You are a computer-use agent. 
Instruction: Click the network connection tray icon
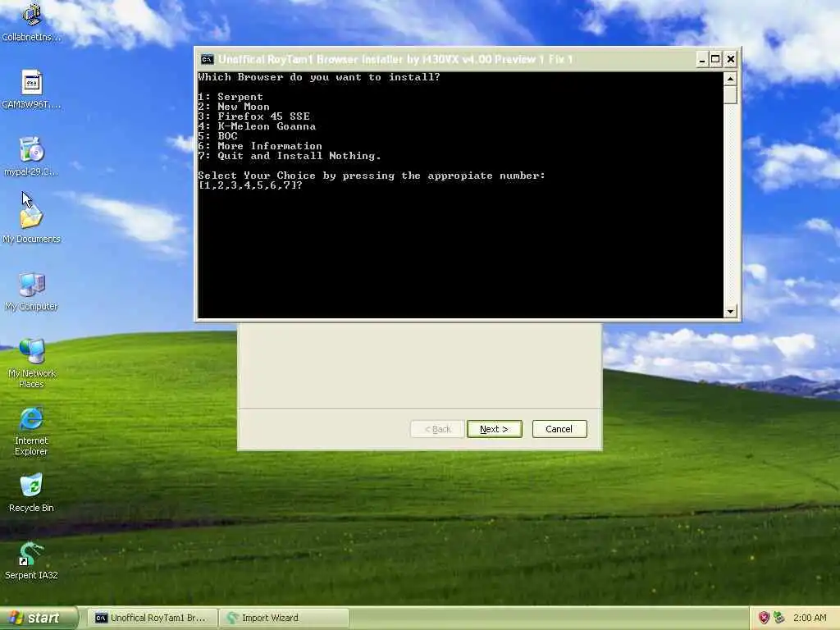click(779, 618)
